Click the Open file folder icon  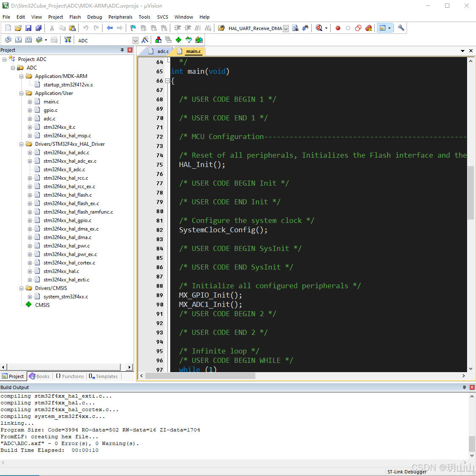[x=18, y=28]
